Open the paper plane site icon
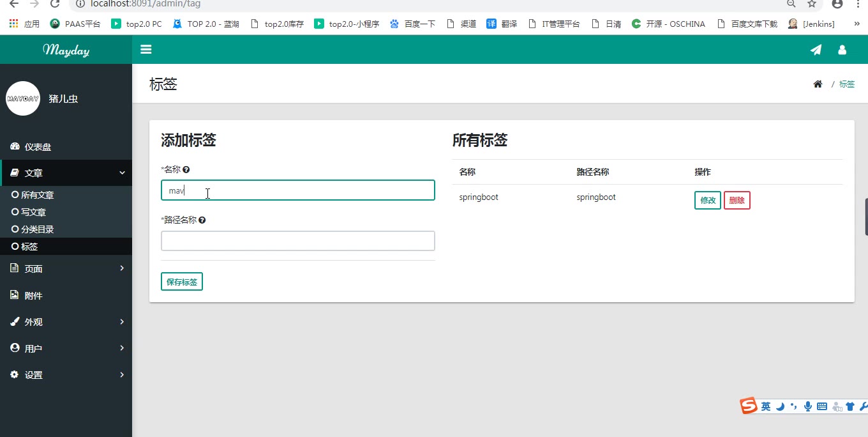This screenshot has width=868, height=437. pos(816,50)
